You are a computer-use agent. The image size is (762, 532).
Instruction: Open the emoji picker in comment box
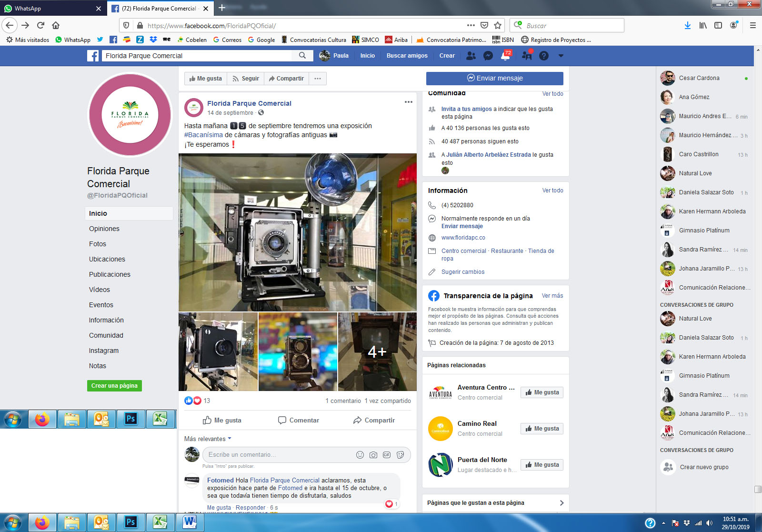pyautogui.click(x=360, y=455)
